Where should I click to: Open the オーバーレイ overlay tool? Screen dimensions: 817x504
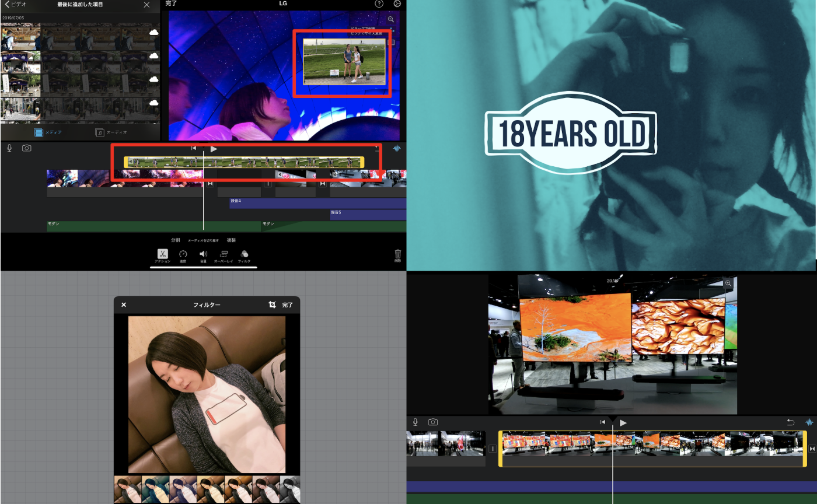coord(224,256)
